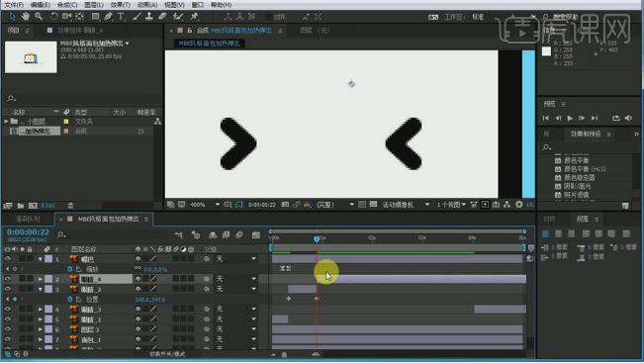Expand layer 2 properties triangle
The height and width of the screenshot is (363, 644).
pyautogui.click(x=41, y=279)
